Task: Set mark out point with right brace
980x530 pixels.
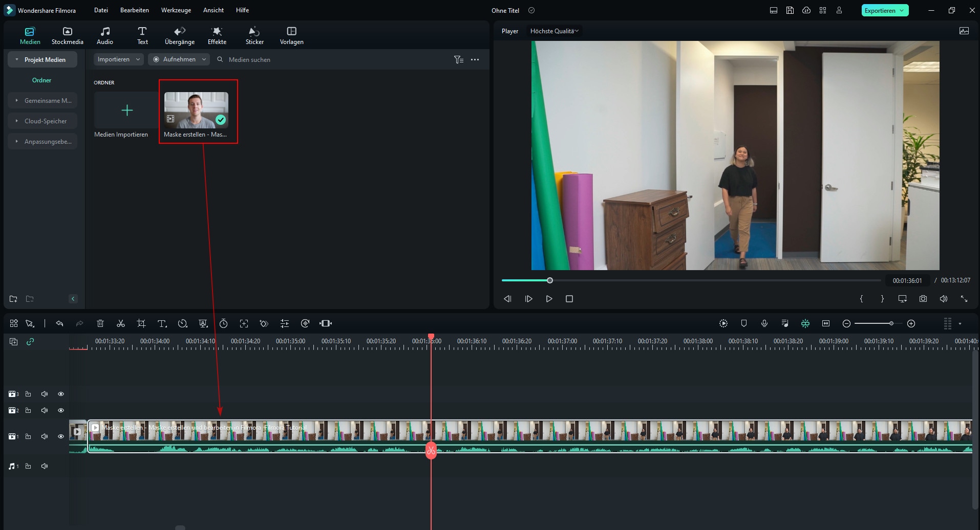Action: pos(882,299)
